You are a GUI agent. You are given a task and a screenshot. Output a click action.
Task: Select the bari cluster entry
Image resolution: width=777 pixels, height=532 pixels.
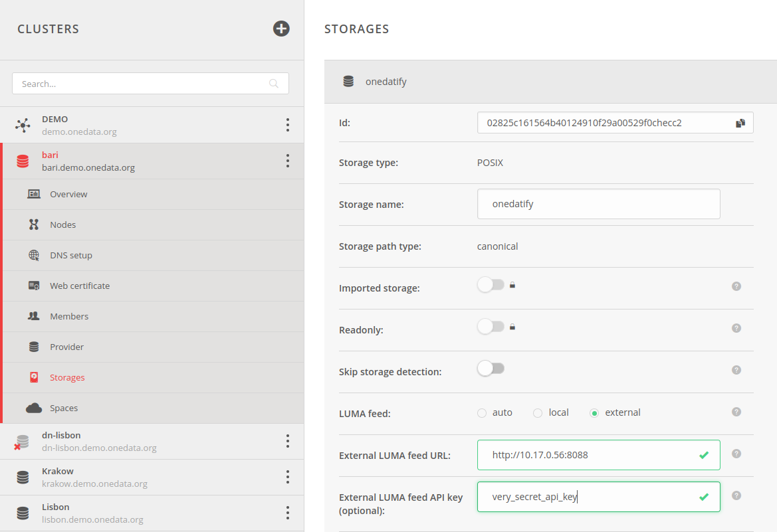click(x=152, y=161)
